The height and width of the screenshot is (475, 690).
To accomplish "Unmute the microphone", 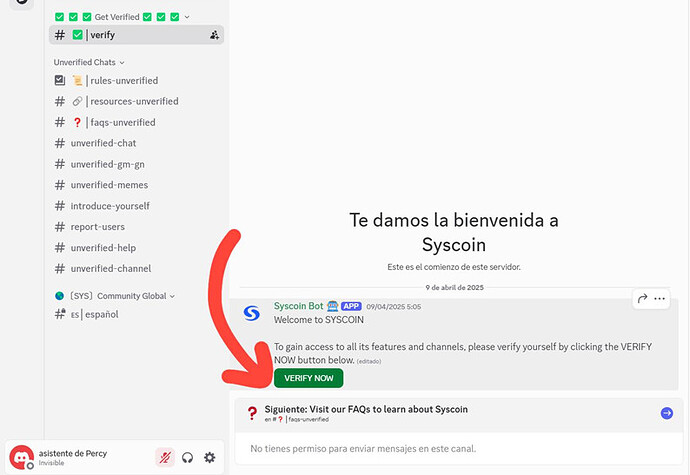I will click(165, 458).
